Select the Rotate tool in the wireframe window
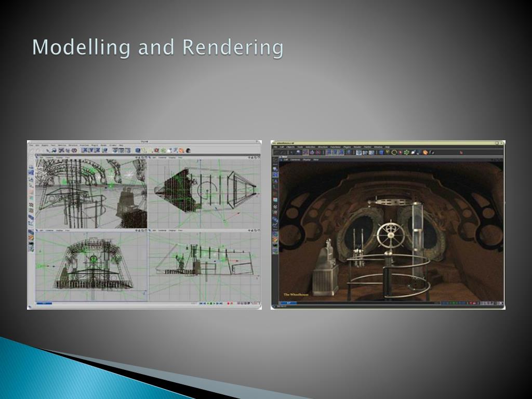This screenshot has width=532, height=399. click(x=74, y=150)
